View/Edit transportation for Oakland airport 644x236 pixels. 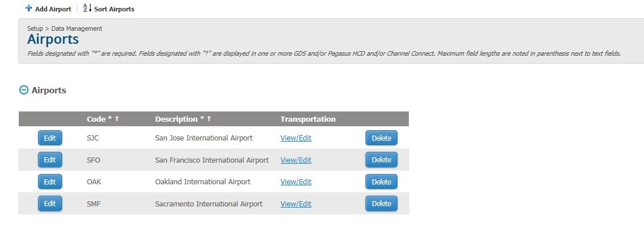point(296,182)
